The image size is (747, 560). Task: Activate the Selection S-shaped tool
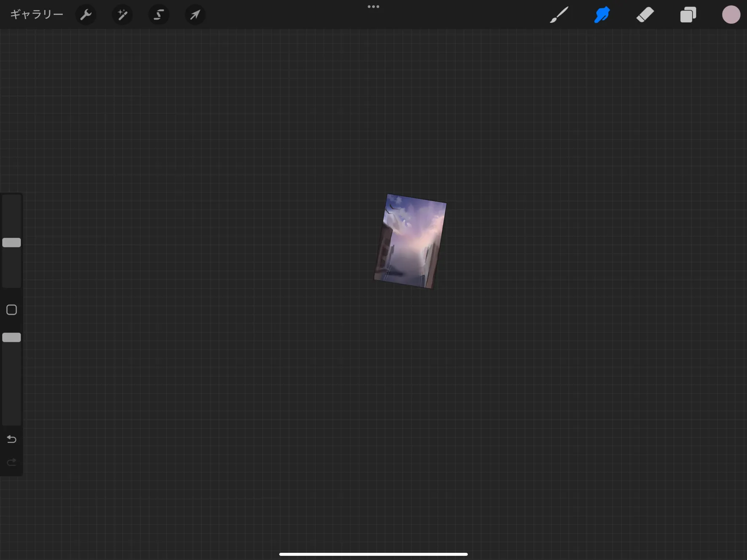(x=159, y=15)
